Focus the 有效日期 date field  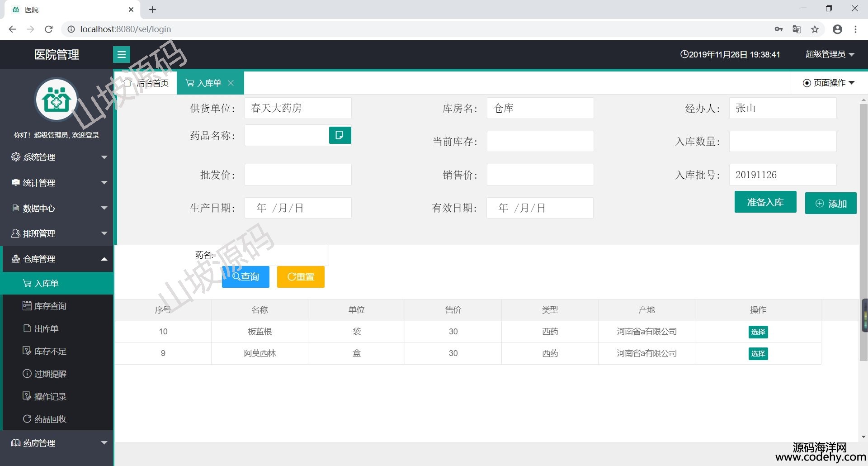pyautogui.click(x=540, y=208)
